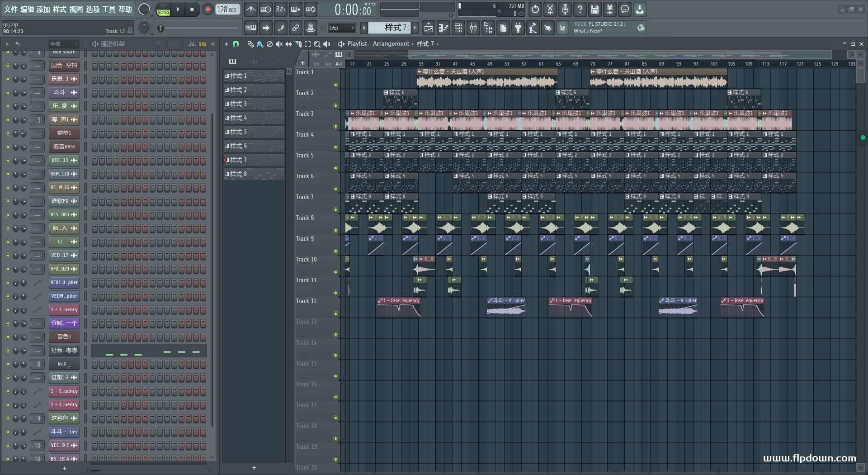Mute the 低音BASS channel green light
This screenshot has width=868, height=475.
pos(8,147)
